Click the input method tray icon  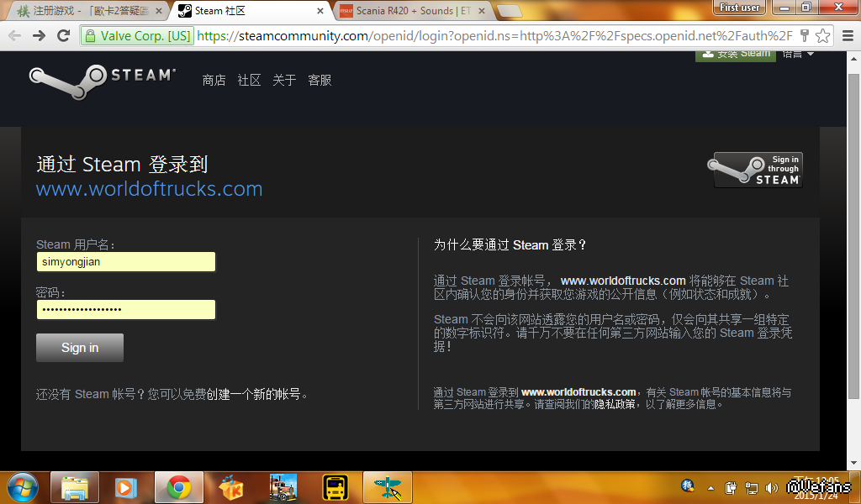tap(687, 486)
